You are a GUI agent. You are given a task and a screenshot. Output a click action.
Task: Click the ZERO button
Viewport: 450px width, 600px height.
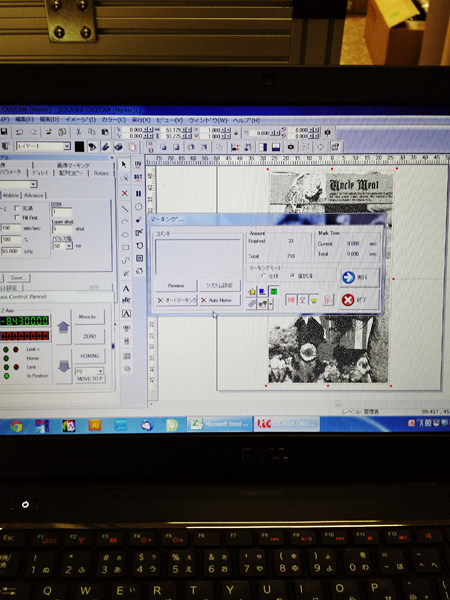tap(89, 336)
